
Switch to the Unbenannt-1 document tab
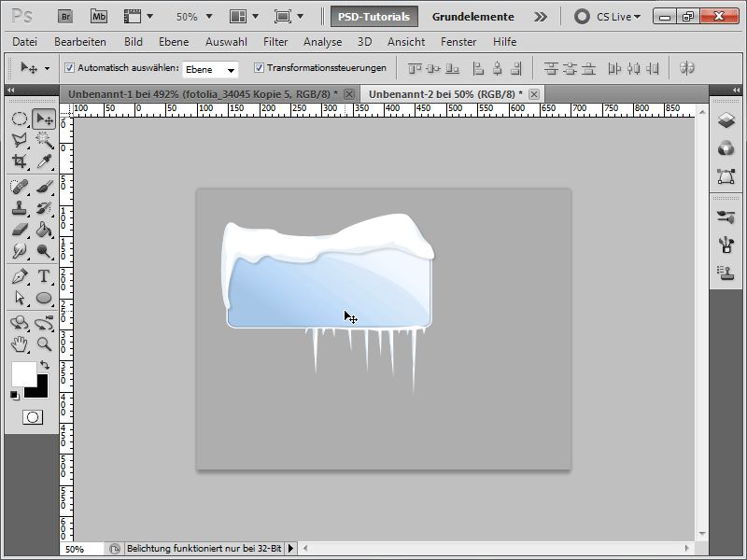(x=203, y=94)
